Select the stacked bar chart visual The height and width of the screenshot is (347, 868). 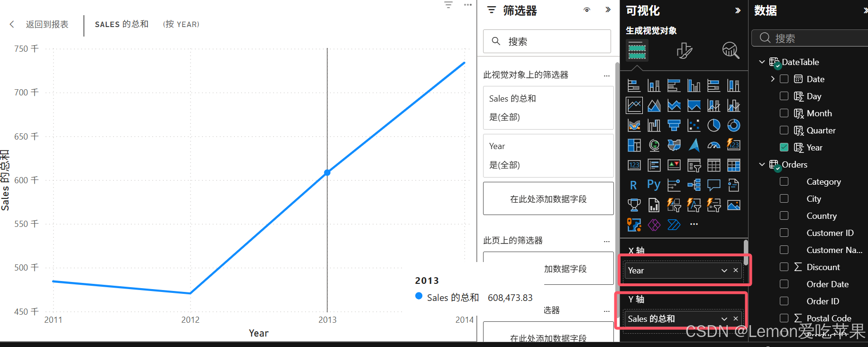coord(634,85)
